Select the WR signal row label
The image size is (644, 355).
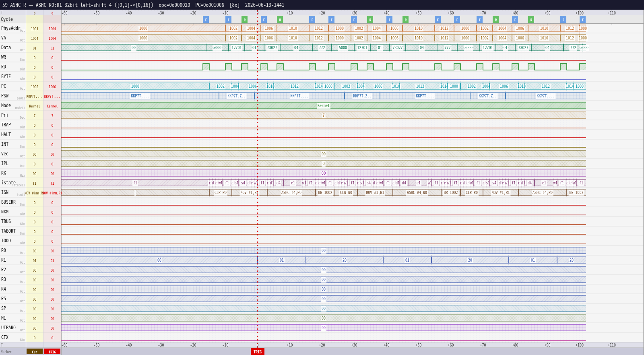(4, 57)
